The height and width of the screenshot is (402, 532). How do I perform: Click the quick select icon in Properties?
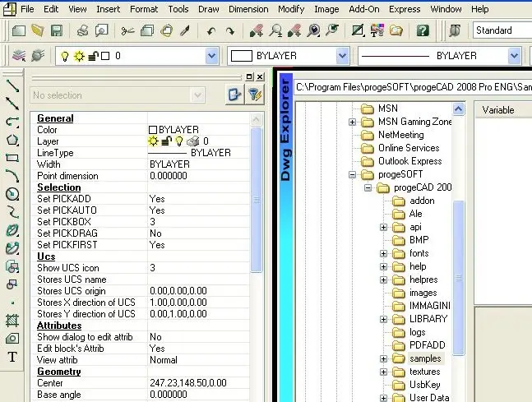tap(235, 95)
